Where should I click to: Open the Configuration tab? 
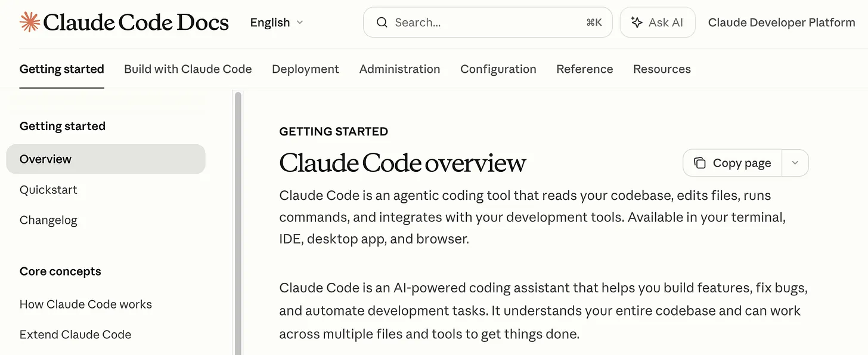(x=498, y=69)
